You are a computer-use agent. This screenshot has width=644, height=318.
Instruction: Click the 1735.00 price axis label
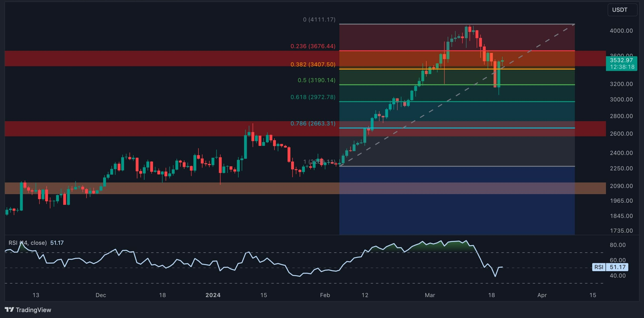pos(621,231)
